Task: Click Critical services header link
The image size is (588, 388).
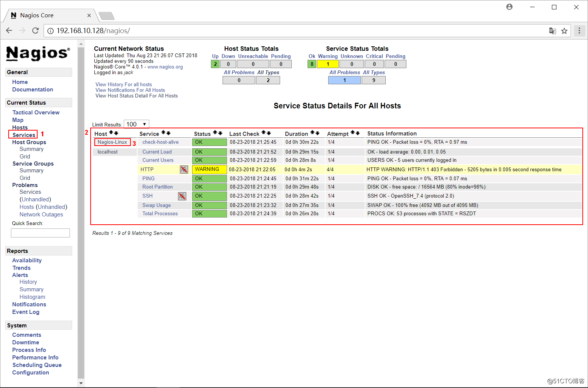Action: tap(374, 56)
